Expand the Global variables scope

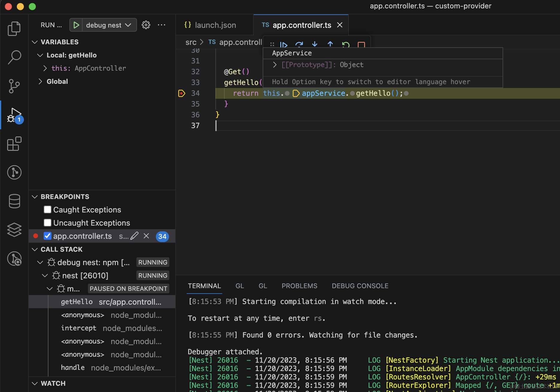pos(40,81)
